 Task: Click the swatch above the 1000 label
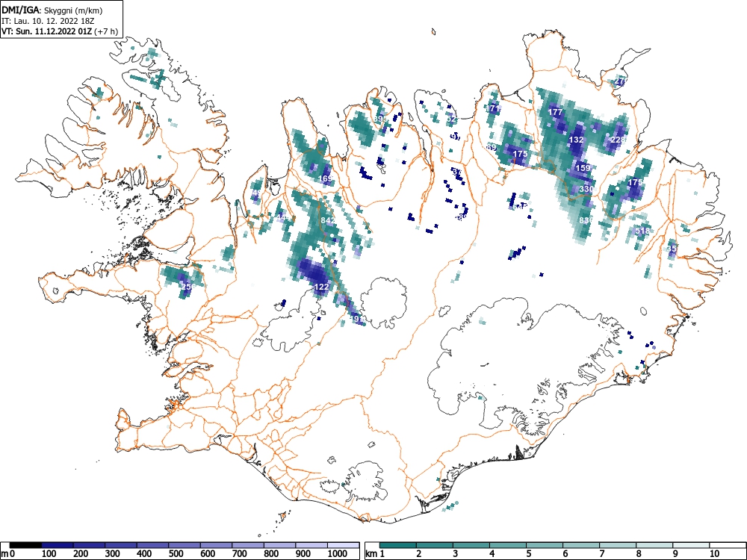coord(343,545)
